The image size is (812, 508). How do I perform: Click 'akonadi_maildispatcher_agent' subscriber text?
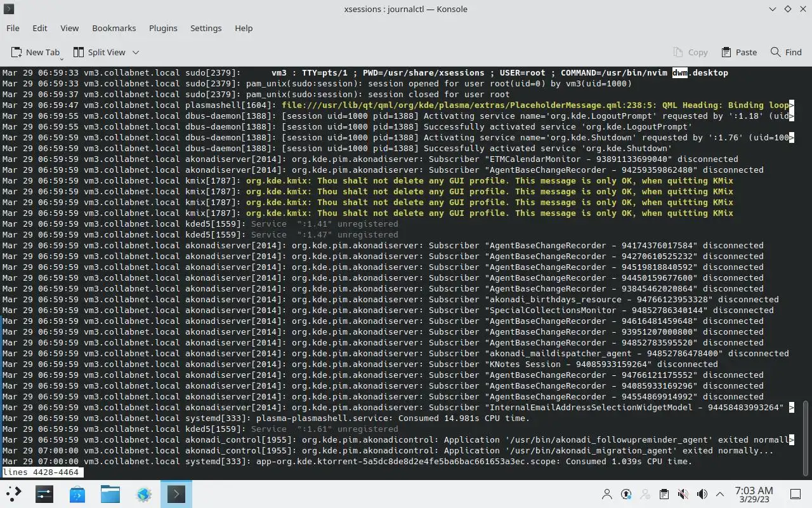pyautogui.click(x=561, y=354)
